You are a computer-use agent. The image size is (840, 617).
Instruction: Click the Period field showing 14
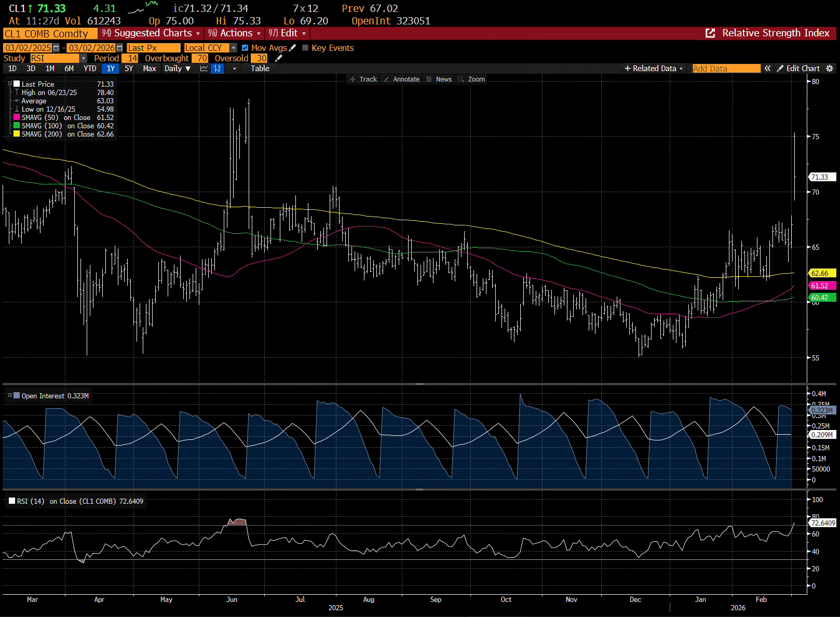(130, 58)
